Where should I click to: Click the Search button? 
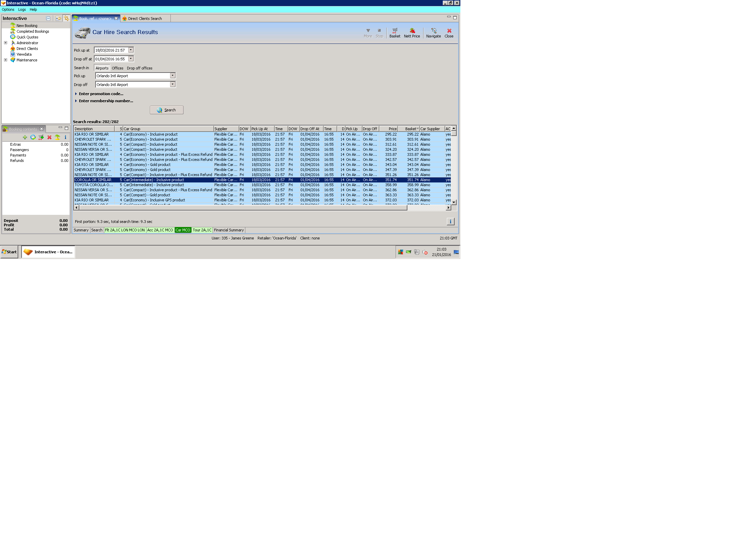167,110
